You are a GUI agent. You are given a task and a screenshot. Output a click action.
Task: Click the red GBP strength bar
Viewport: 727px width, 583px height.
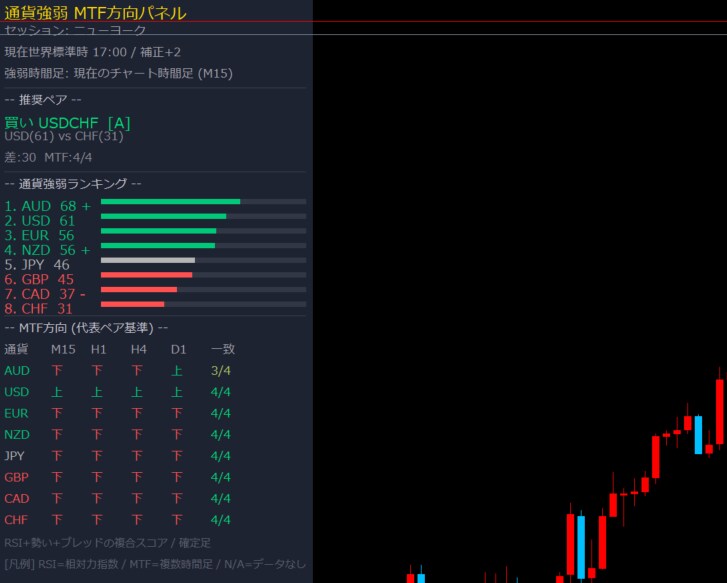[x=146, y=275]
